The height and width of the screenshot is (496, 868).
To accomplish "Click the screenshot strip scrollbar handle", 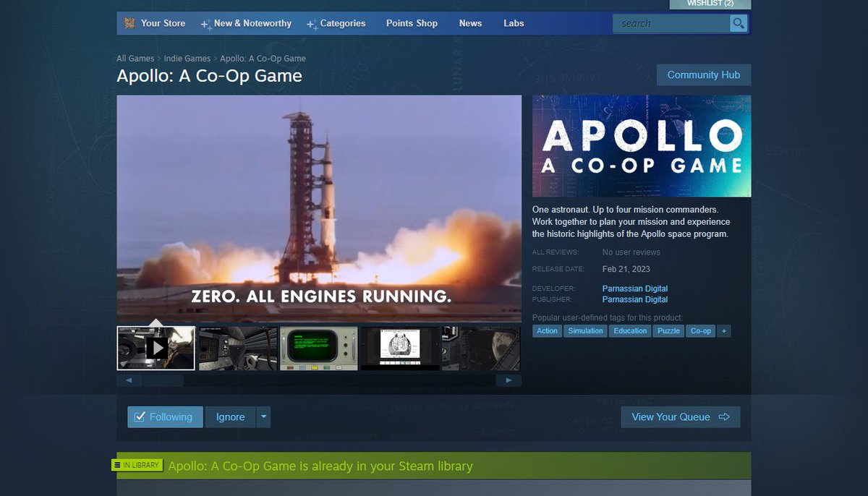I will click(x=163, y=380).
